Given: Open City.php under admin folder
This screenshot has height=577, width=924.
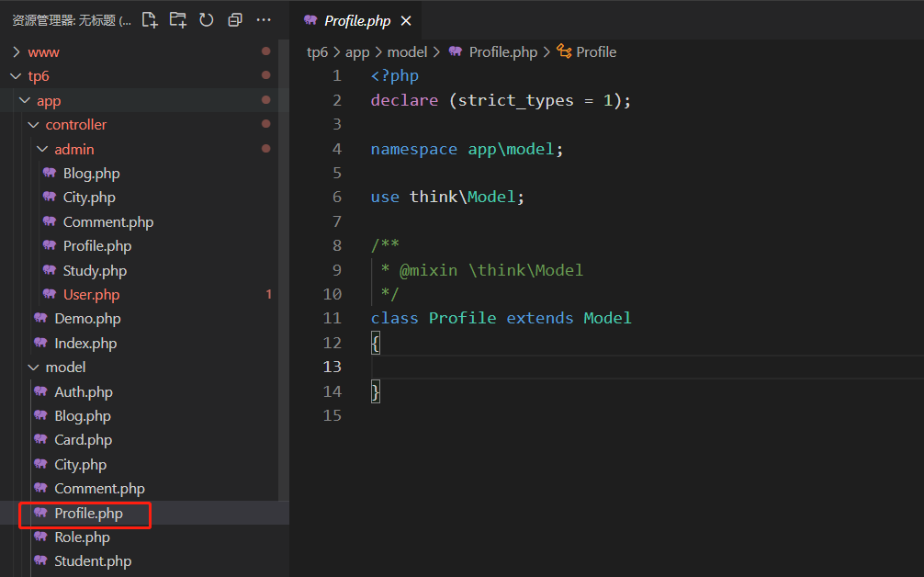Looking at the screenshot, I should (x=89, y=198).
